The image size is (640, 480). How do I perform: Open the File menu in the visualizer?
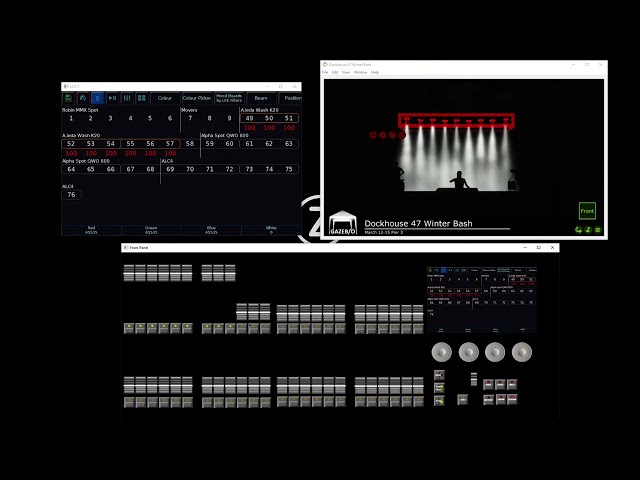325,72
